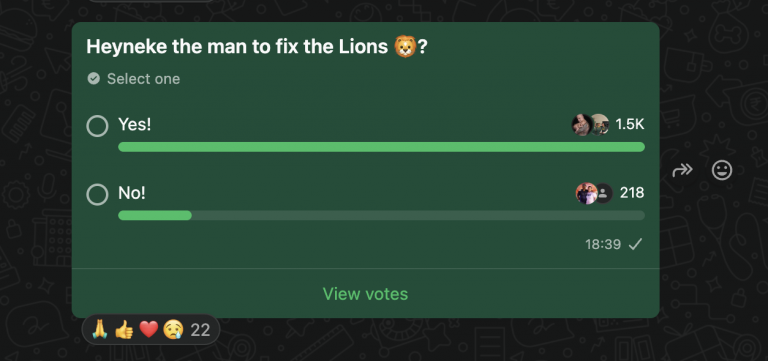Click the thumbs up reaction emoji
768x361 pixels.
124,330
